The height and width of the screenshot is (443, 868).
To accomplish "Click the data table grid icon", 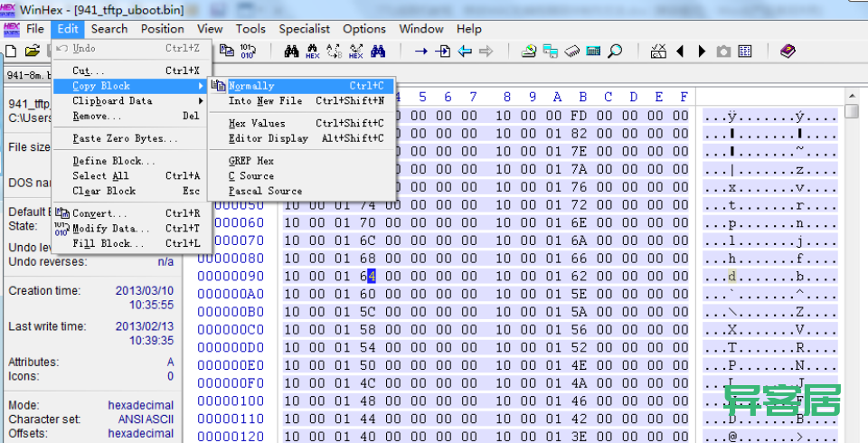I will (x=745, y=52).
